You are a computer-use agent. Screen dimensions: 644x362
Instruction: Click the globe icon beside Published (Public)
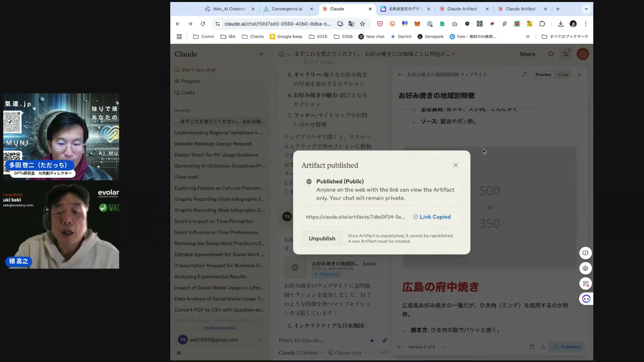[x=309, y=181]
